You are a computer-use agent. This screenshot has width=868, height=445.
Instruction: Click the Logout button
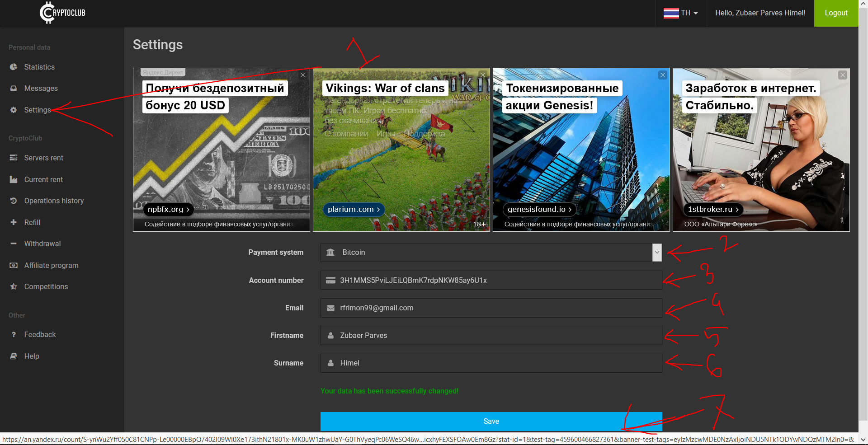tap(836, 13)
